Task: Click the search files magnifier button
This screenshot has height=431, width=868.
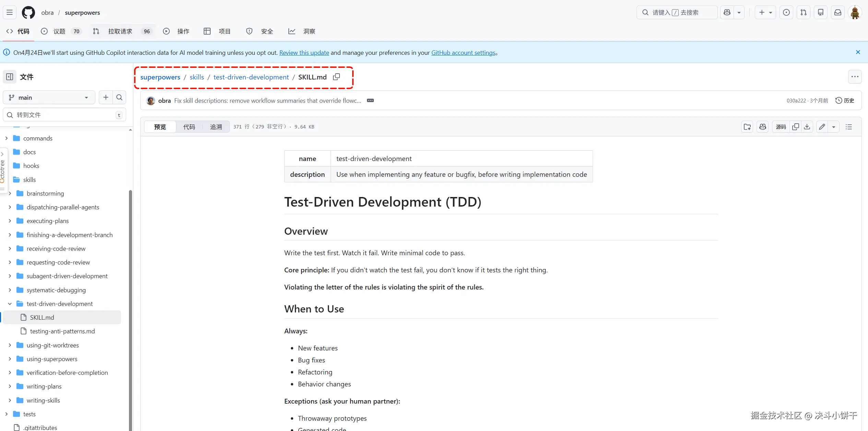Action: coord(119,98)
